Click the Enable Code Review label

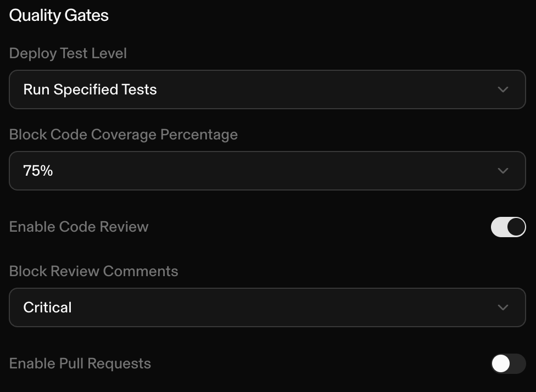click(79, 227)
